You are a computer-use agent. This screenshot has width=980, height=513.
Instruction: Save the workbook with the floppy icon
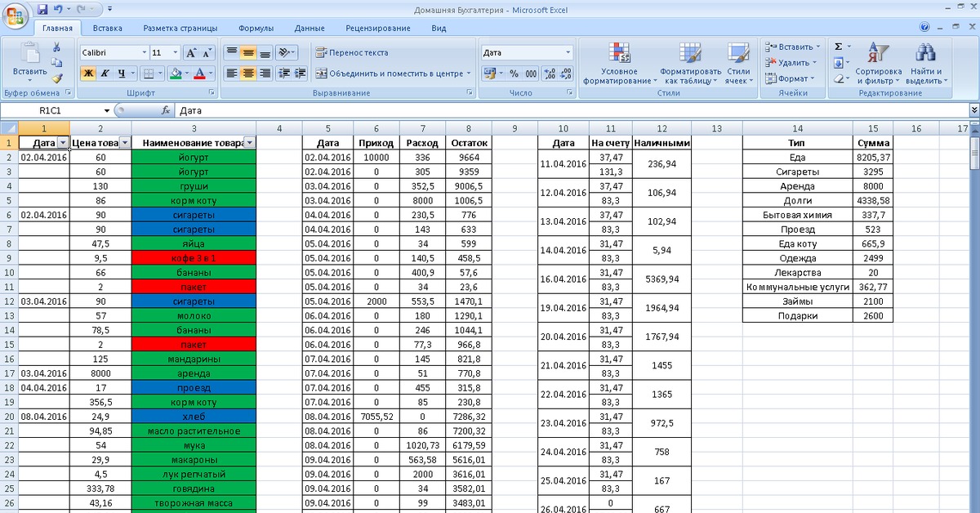41,10
